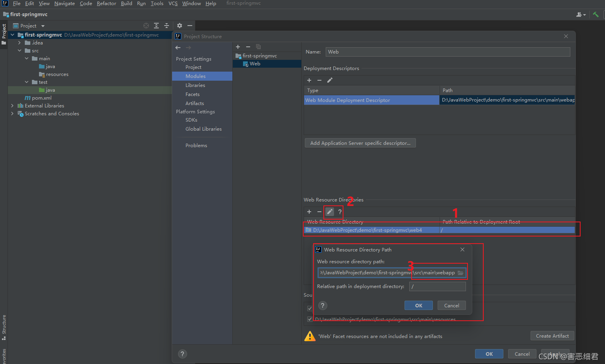Select Libraries under Project Settings
The width and height of the screenshot is (605, 364).
click(195, 85)
